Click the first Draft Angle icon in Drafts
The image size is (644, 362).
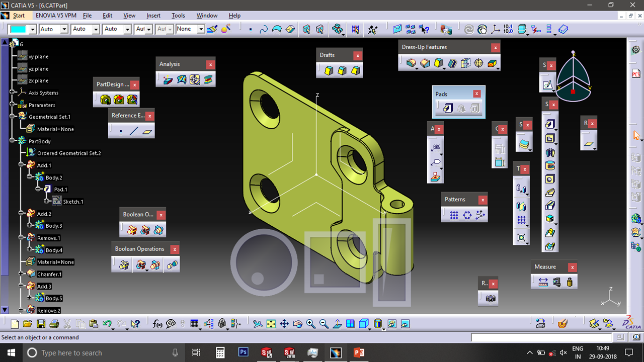coord(329,71)
